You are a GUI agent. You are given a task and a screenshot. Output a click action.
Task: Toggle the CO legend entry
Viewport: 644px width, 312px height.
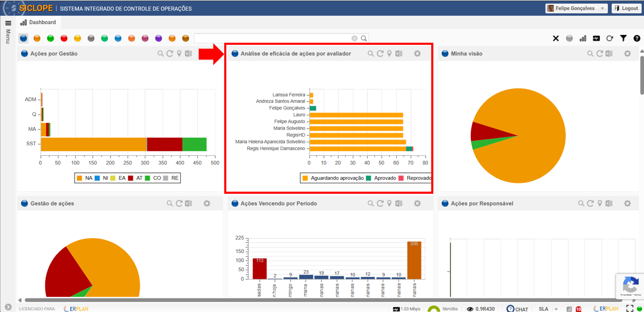(x=153, y=178)
